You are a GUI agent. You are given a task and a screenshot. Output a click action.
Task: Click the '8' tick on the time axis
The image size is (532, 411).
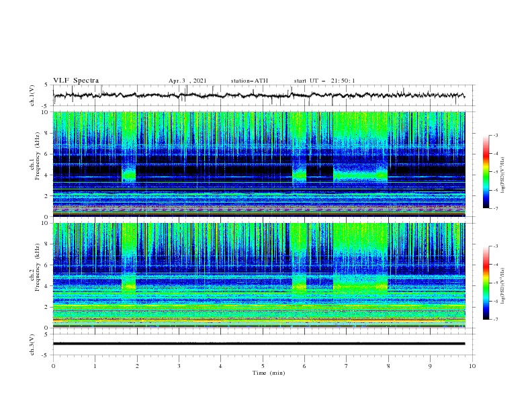click(388, 366)
